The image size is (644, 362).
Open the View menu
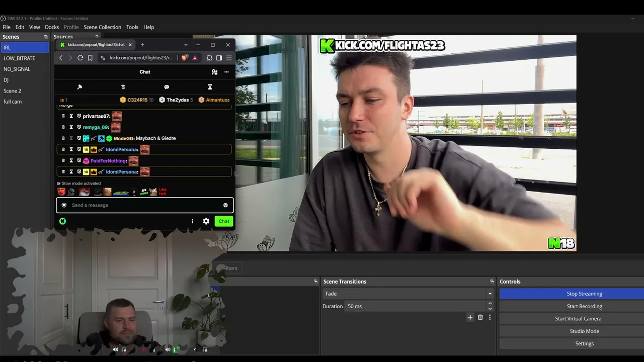click(34, 27)
